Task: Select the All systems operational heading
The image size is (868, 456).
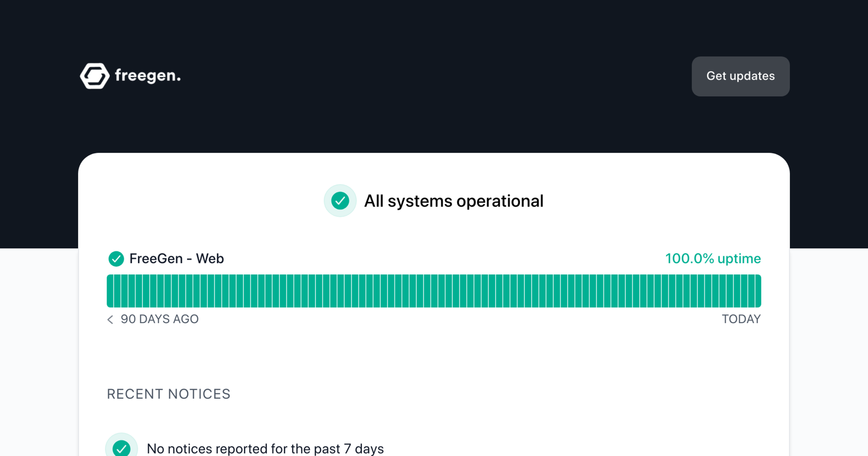Action: [454, 201]
